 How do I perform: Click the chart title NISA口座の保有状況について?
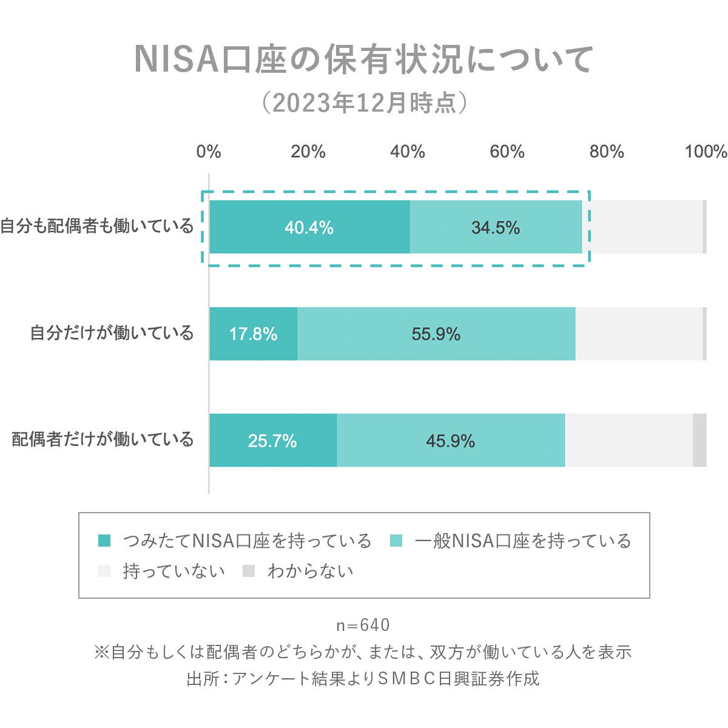click(x=363, y=59)
